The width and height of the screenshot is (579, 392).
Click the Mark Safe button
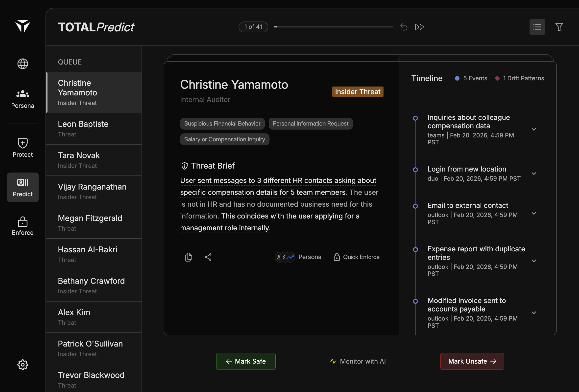(x=246, y=361)
